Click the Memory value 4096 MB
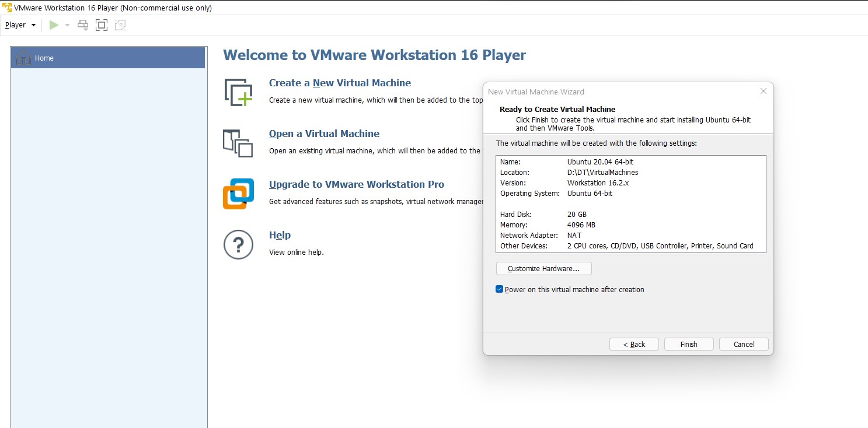 tap(581, 224)
